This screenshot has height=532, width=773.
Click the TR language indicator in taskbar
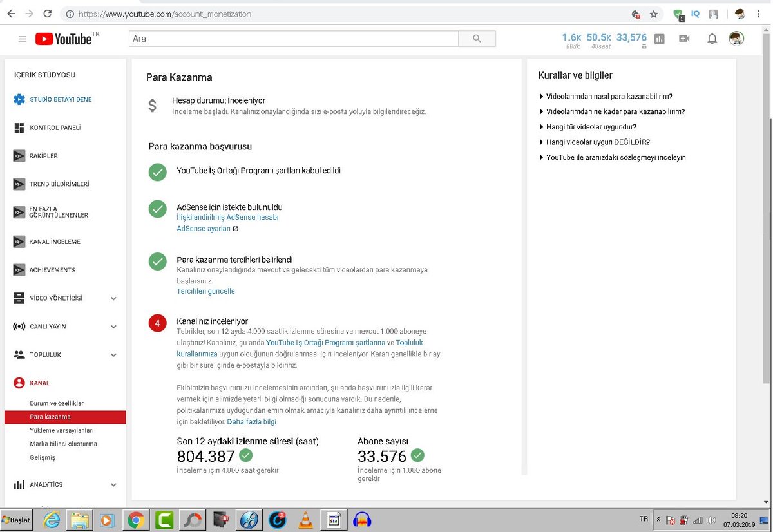pos(644,518)
